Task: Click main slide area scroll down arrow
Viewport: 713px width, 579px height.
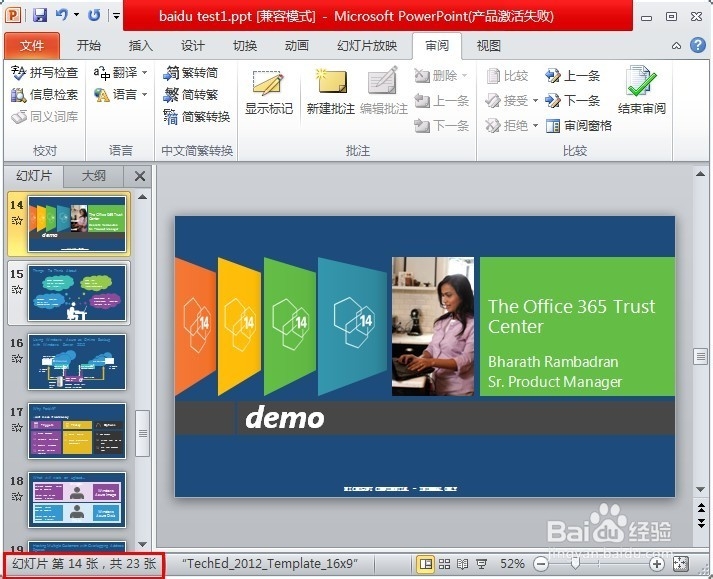Action: [700, 489]
